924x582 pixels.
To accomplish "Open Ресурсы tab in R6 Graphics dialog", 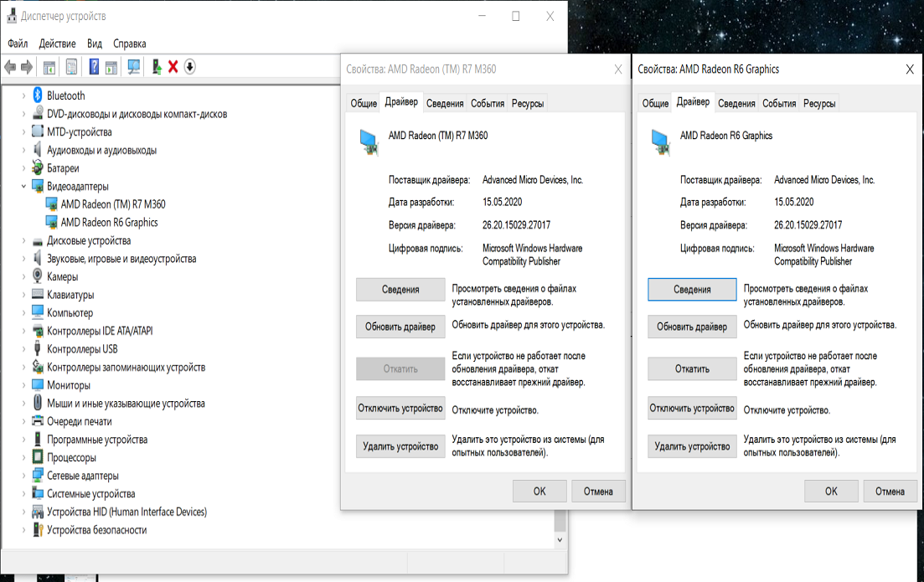I will (819, 103).
